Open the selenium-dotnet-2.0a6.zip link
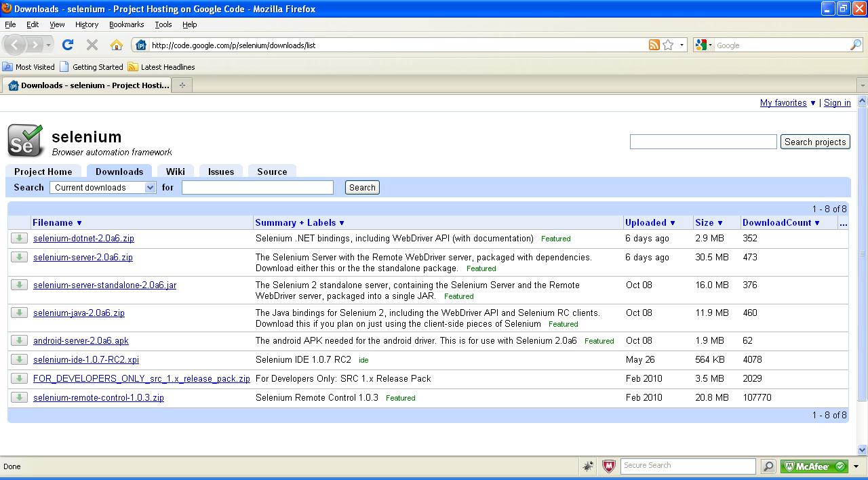The width and height of the screenshot is (868, 480). (83, 239)
